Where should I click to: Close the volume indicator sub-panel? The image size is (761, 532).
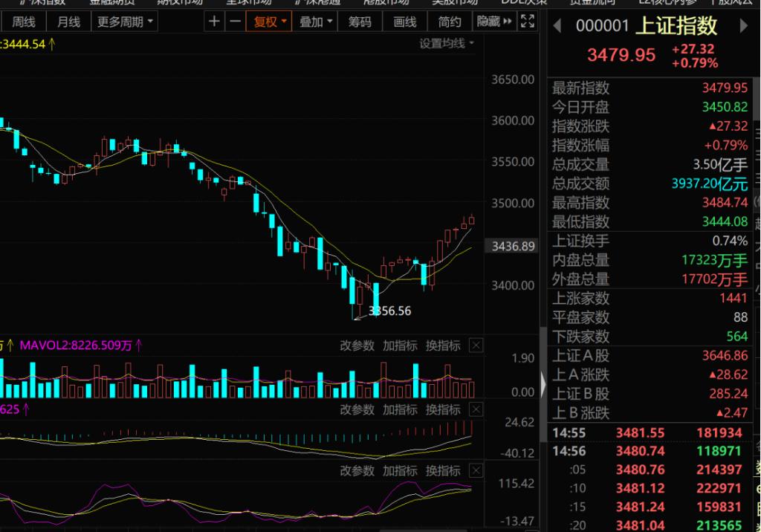pos(476,346)
